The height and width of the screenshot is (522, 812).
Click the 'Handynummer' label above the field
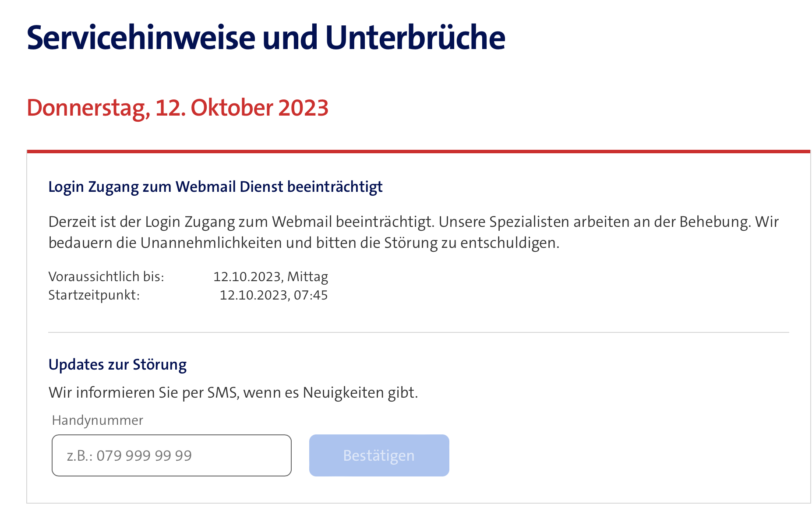pos(97,420)
